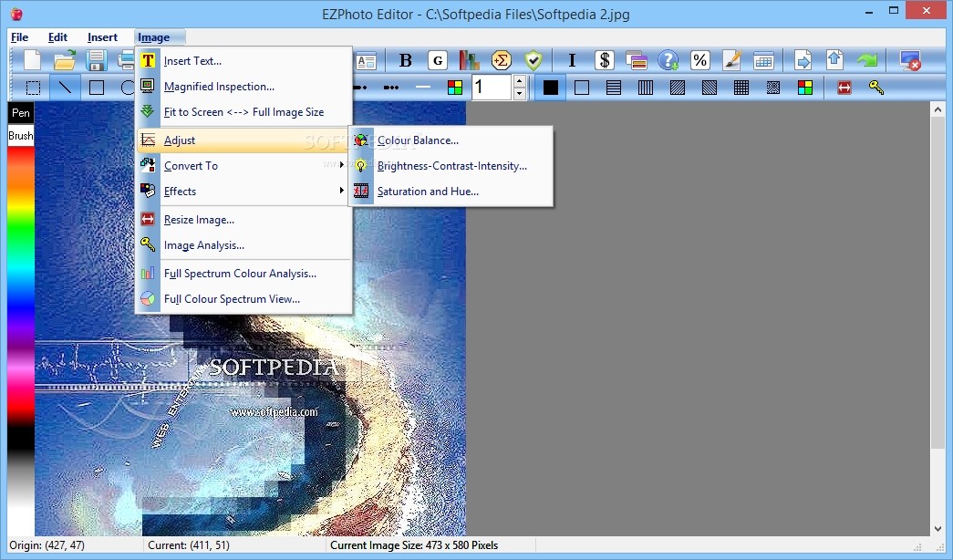This screenshot has width=953, height=560.
Task: Expand the Convert To submenu
Action: point(243,165)
